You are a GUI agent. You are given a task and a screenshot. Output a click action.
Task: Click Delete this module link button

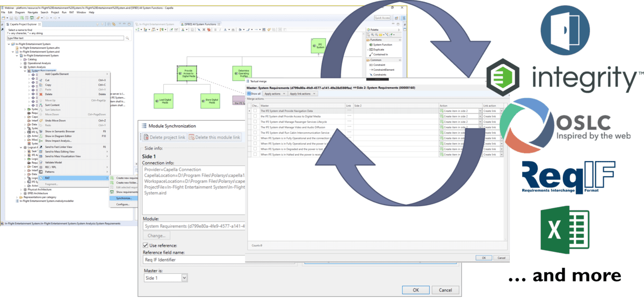215,137
